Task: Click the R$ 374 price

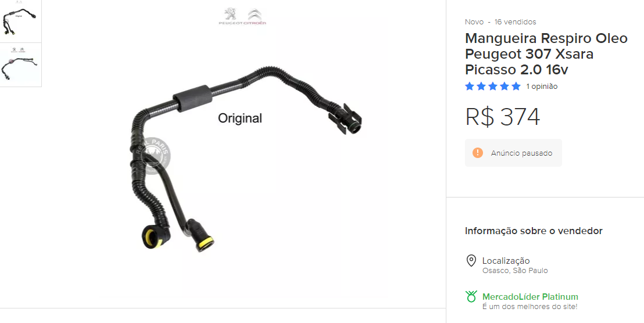Action: pyautogui.click(x=502, y=117)
